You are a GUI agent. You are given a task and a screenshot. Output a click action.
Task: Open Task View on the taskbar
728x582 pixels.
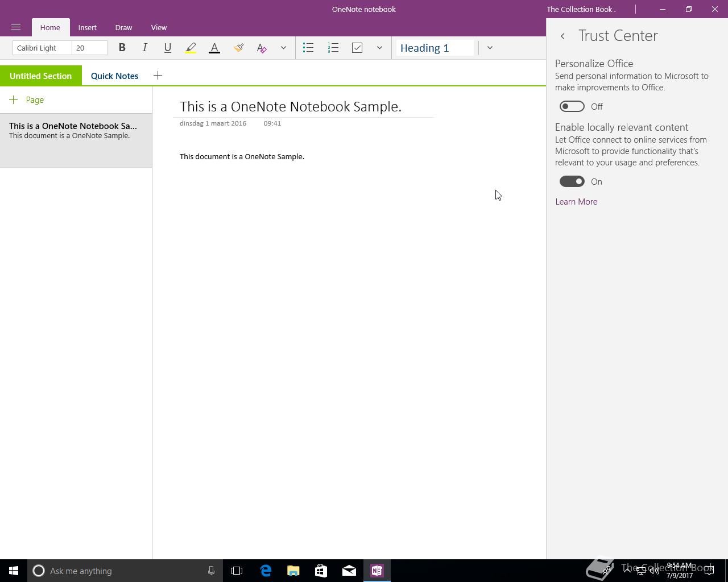pos(237,571)
